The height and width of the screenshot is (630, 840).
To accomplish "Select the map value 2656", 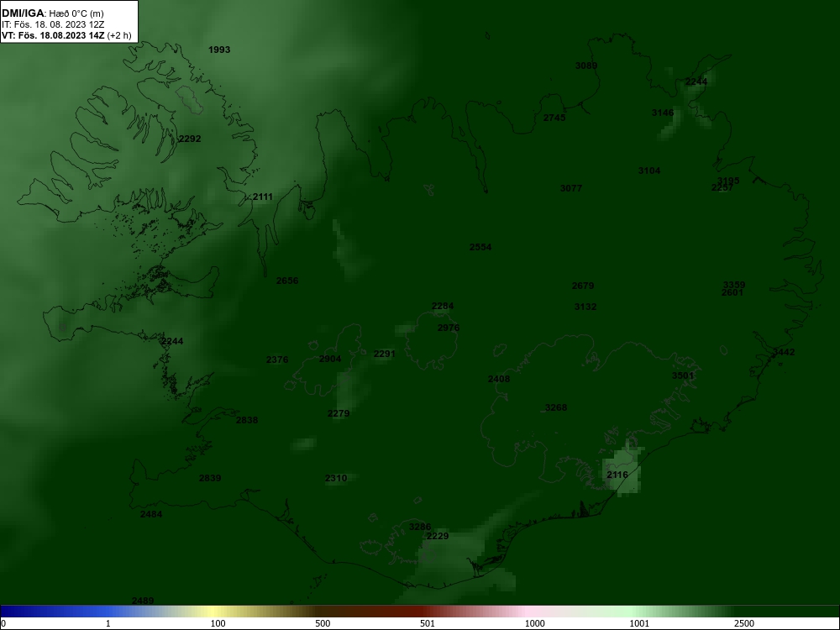I will (x=287, y=281).
